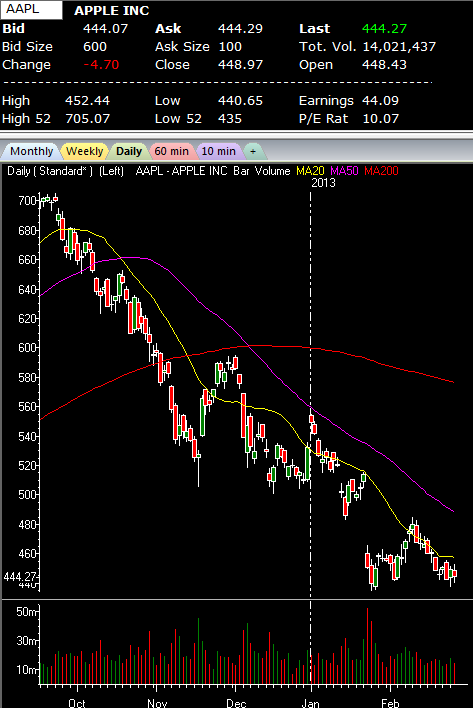Screen dimensions: 473x708
Task: Click the Change value -4.70
Action: coord(102,65)
